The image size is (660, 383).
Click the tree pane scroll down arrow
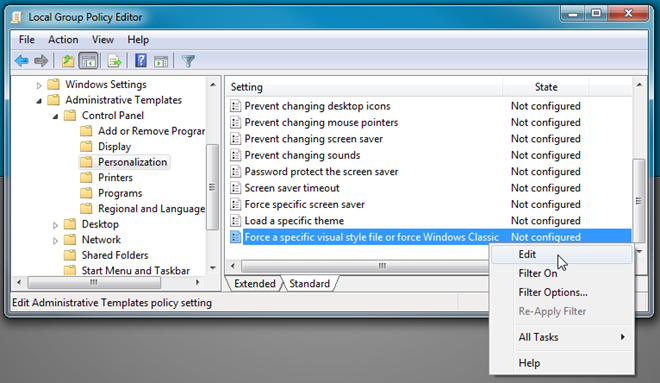213,268
